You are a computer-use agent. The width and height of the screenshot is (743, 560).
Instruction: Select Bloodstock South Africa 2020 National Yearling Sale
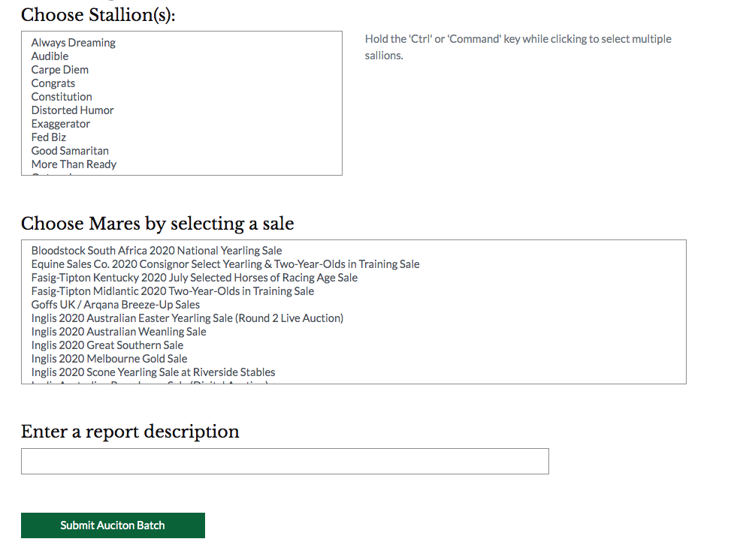(x=156, y=251)
